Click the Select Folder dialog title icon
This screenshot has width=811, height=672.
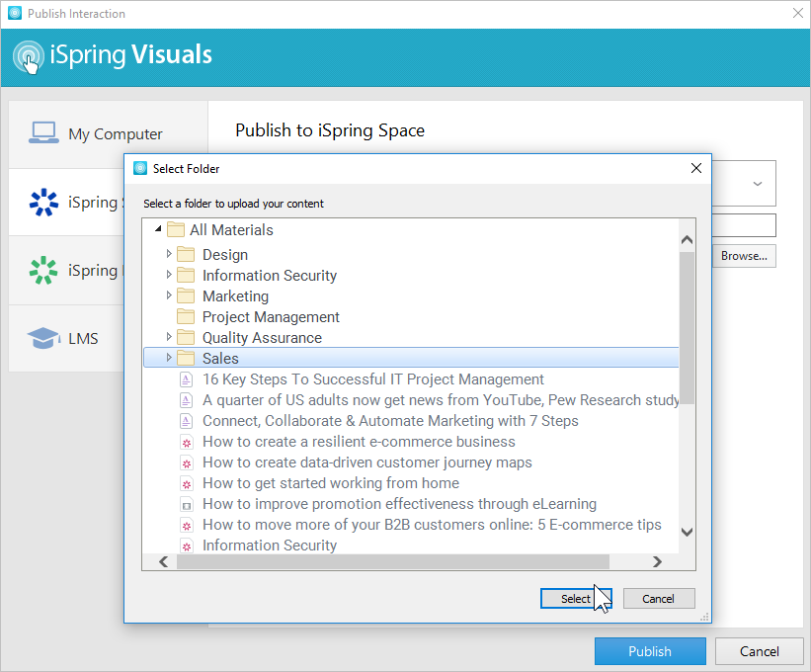[x=140, y=168]
